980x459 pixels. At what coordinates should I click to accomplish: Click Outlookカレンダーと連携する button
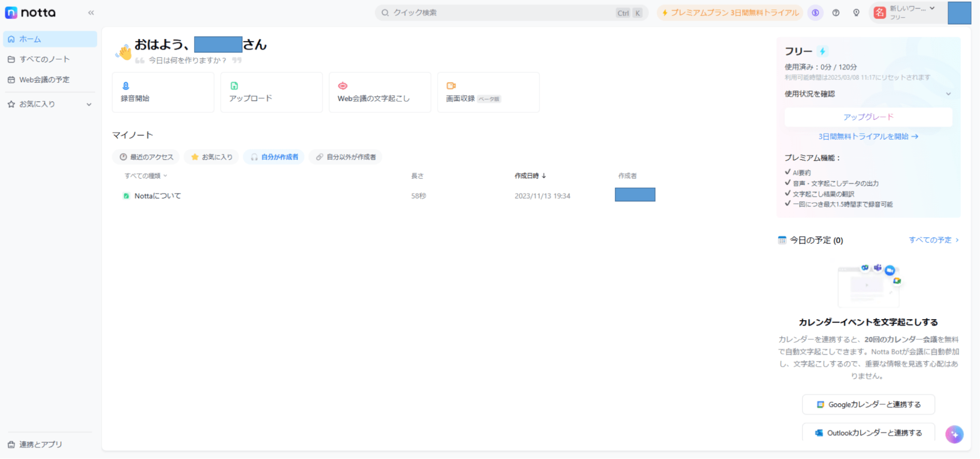pyautogui.click(x=868, y=433)
